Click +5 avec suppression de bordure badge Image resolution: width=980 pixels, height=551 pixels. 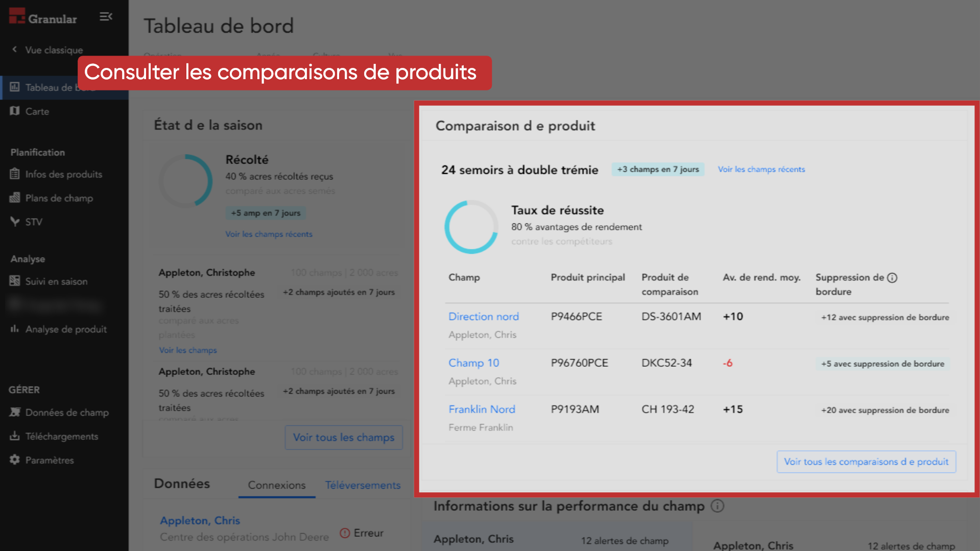pos(882,364)
